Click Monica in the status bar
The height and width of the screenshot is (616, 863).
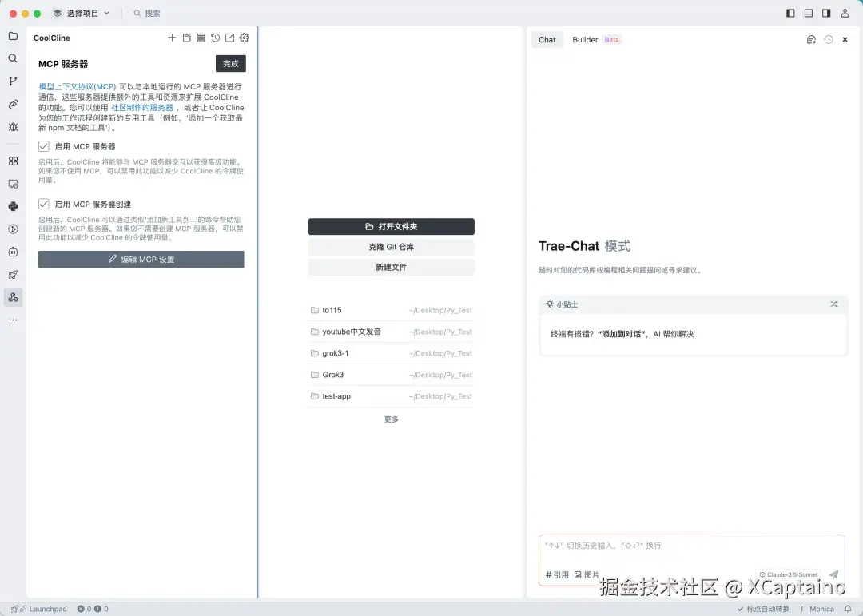(817, 609)
